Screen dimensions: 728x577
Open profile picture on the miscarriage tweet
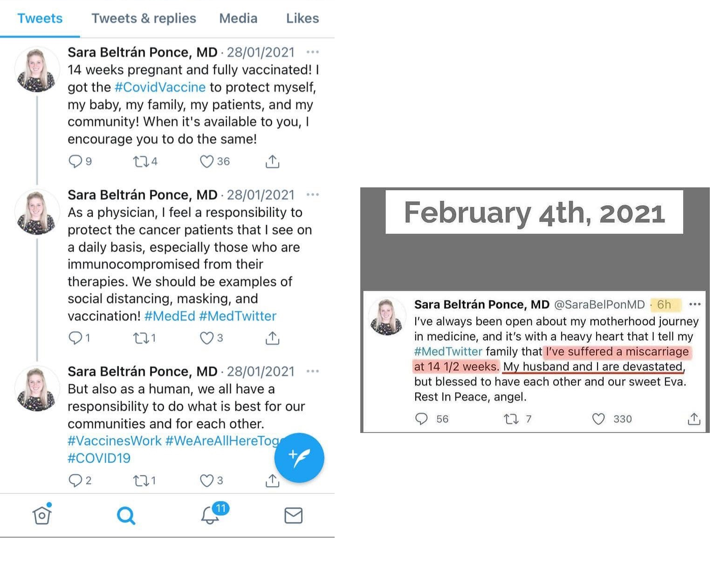click(x=386, y=316)
